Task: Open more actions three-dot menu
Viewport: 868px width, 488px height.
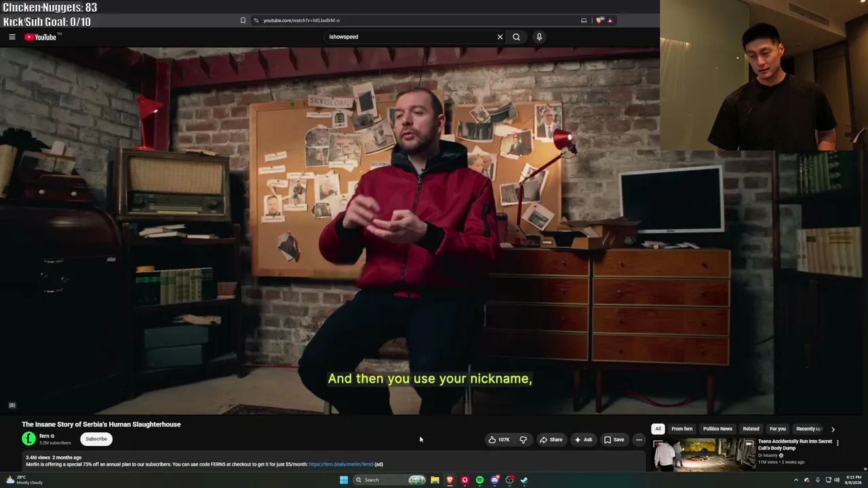Action: click(639, 440)
